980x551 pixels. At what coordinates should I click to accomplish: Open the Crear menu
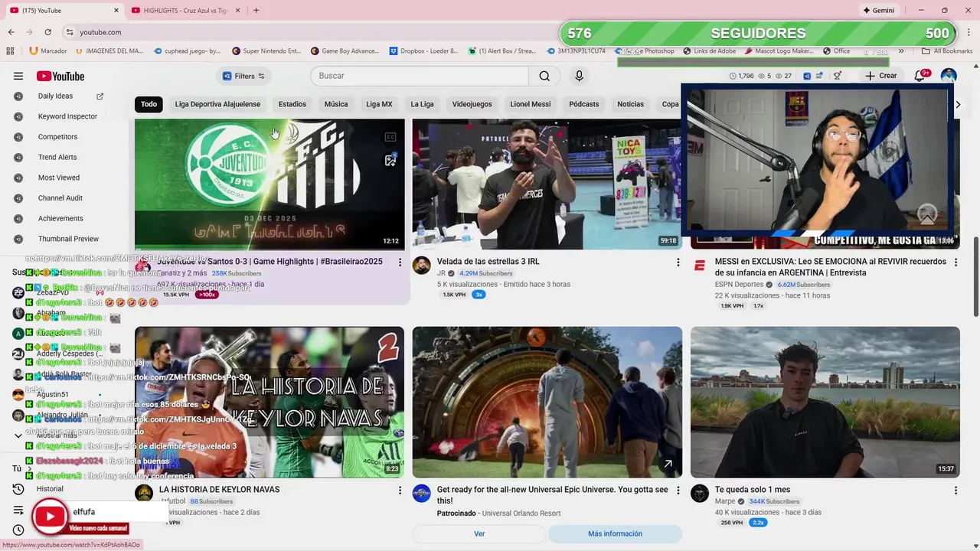coord(881,76)
